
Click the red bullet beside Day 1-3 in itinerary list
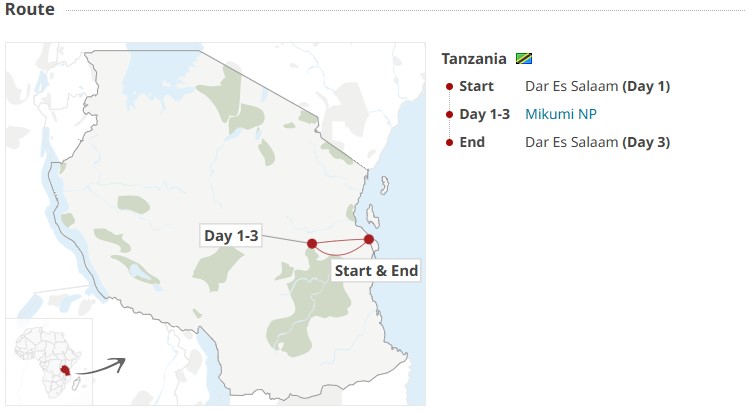449,114
